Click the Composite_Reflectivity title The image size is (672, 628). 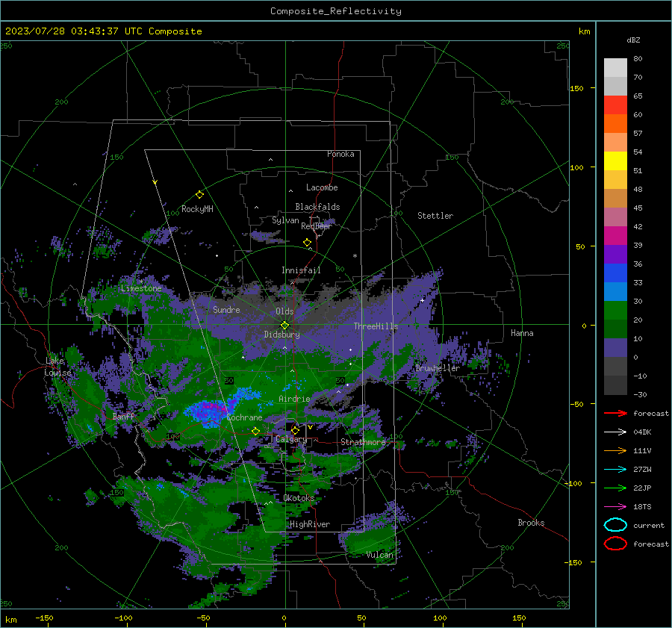335,11
